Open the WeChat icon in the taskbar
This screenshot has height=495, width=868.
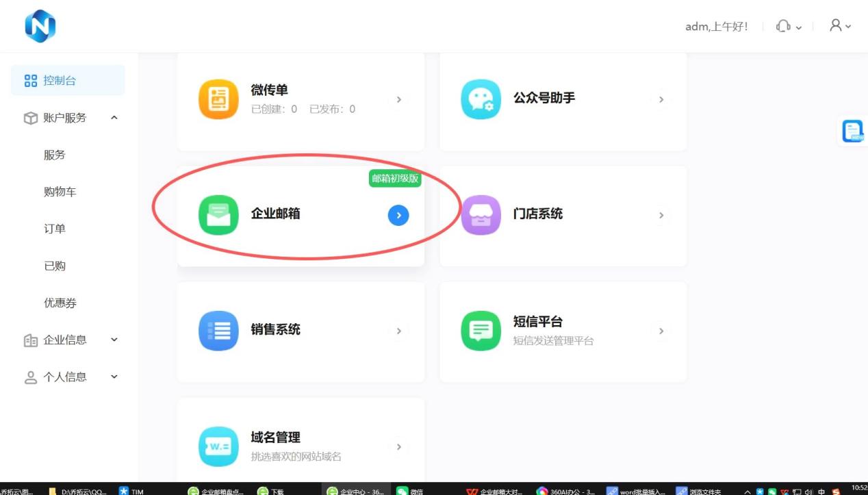(403, 490)
